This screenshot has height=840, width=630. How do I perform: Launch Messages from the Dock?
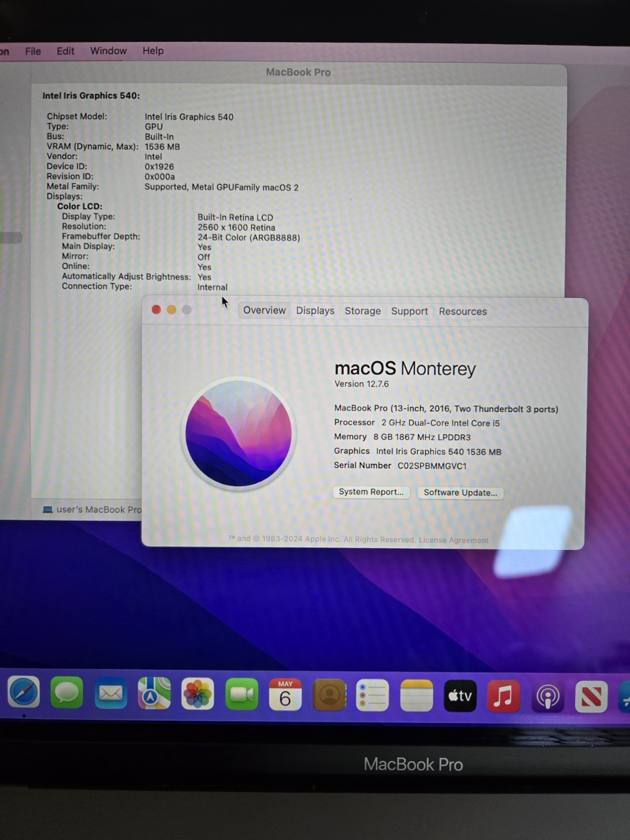pyautogui.click(x=67, y=693)
